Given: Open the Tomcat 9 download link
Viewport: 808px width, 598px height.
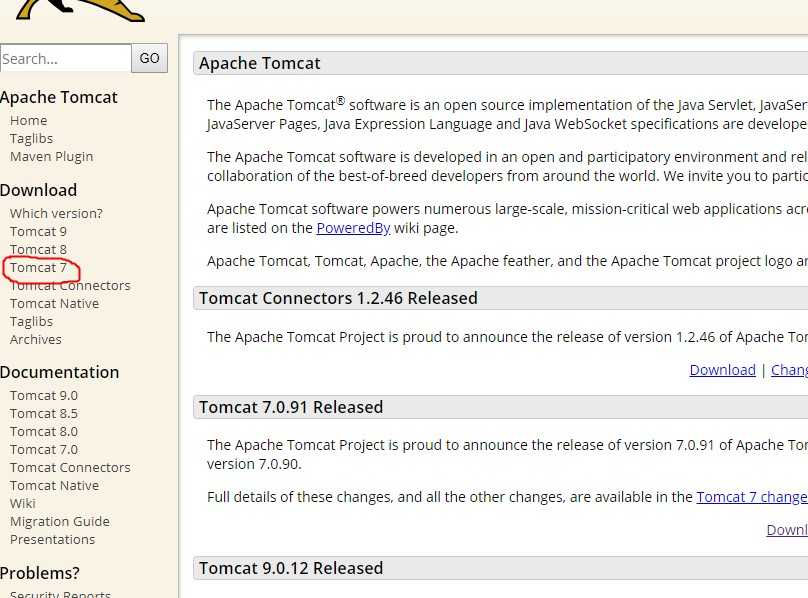Looking at the screenshot, I should (38, 231).
